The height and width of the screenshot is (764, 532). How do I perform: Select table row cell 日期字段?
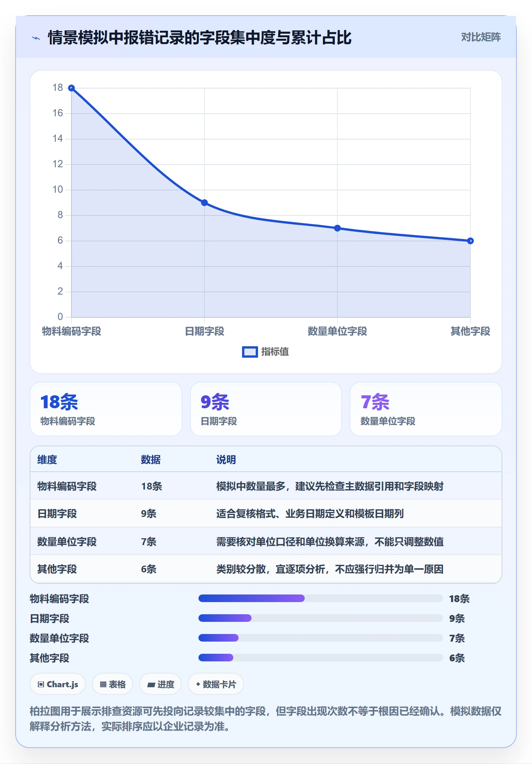(57, 514)
